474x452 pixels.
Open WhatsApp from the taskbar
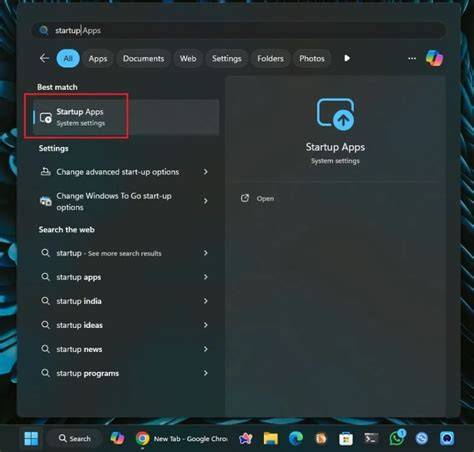click(396, 438)
